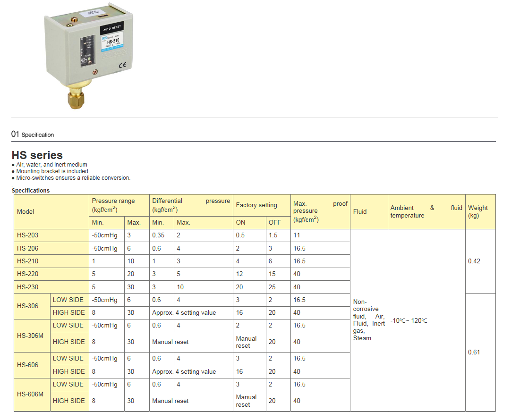Viewport: 511px width, 420px height.
Task: Click the 01 Specification section heading
Action: [33, 134]
